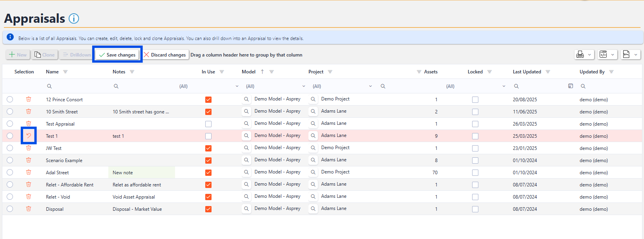This screenshot has width=644, height=239.
Task: Open the code export options button
Action: [x=608, y=55]
